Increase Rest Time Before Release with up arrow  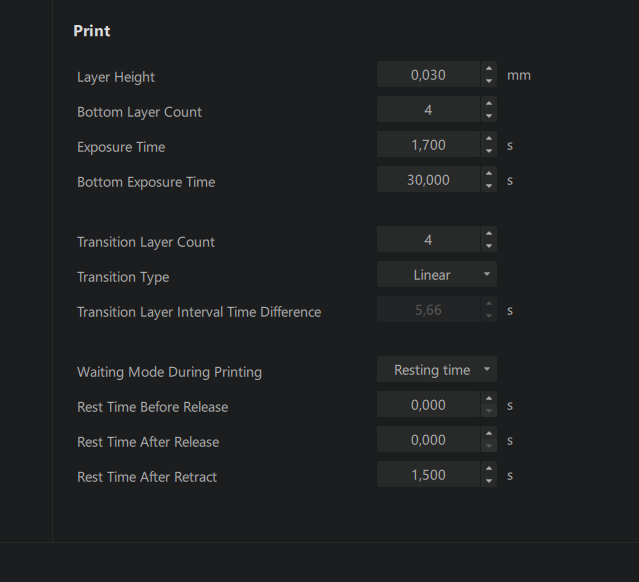[489, 398]
